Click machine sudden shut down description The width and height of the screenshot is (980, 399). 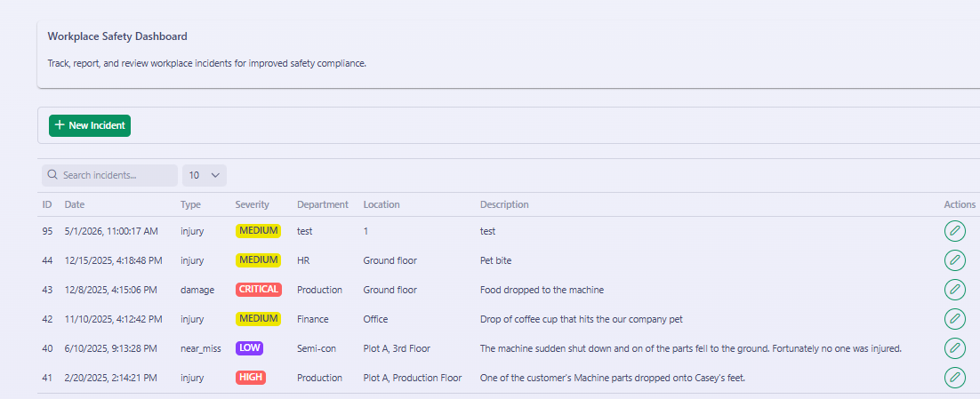(691, 348)
